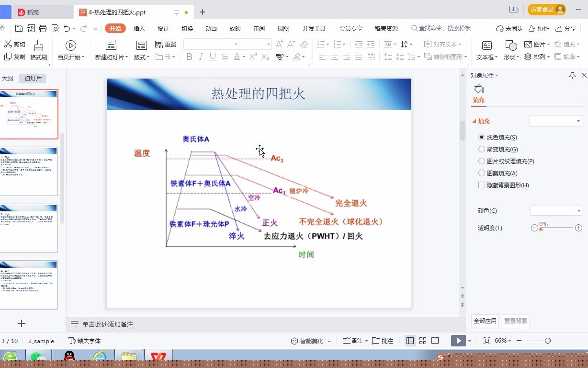The width and height of the screenshot is (588, 368).
Task: Open the fill preset dropdown in panel
Action: tap(555, 121)
